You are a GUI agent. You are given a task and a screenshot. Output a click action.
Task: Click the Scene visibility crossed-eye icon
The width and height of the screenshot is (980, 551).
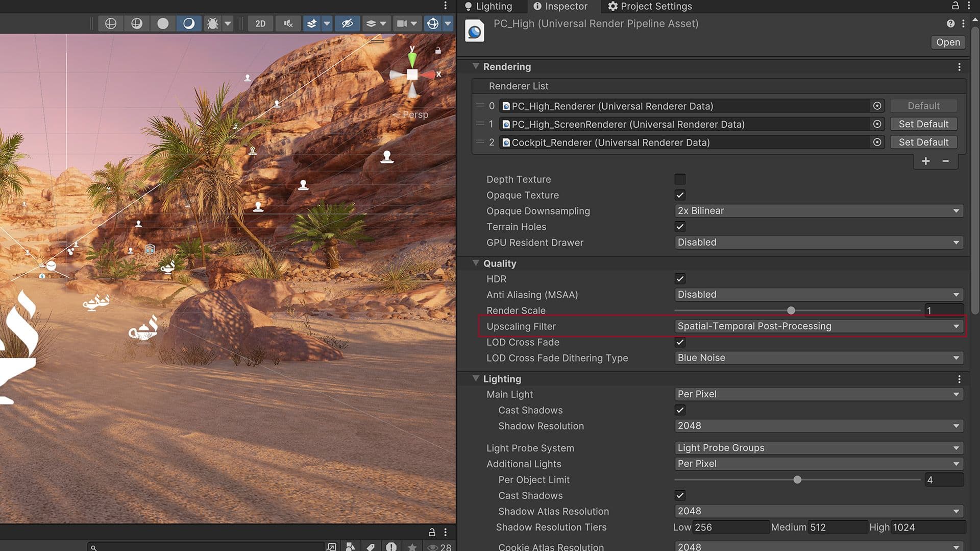(x=348, y=23)
